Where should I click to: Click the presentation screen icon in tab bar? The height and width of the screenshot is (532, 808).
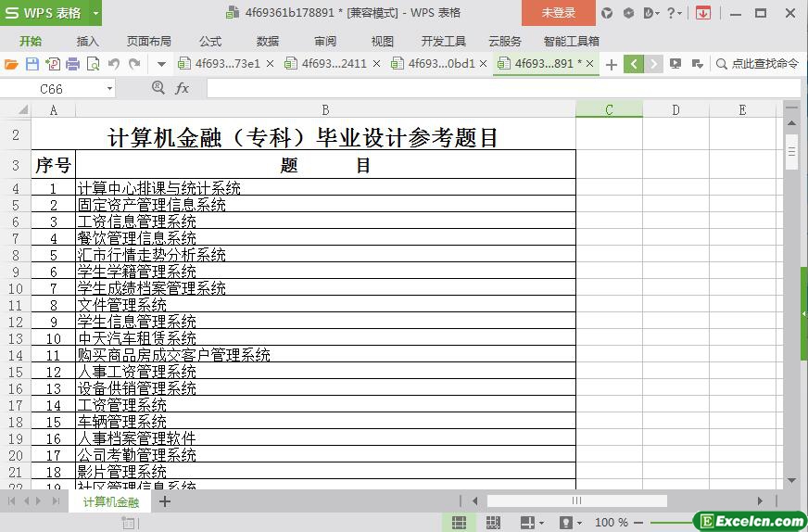click(x=675, y=64)
